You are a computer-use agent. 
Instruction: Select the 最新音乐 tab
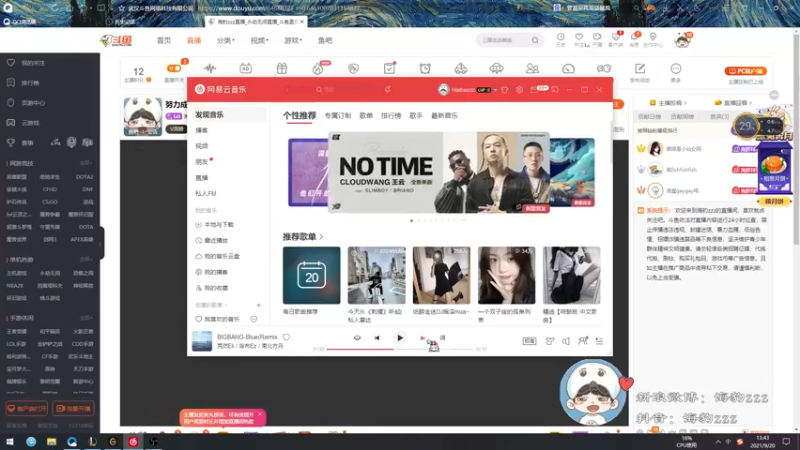444,116
